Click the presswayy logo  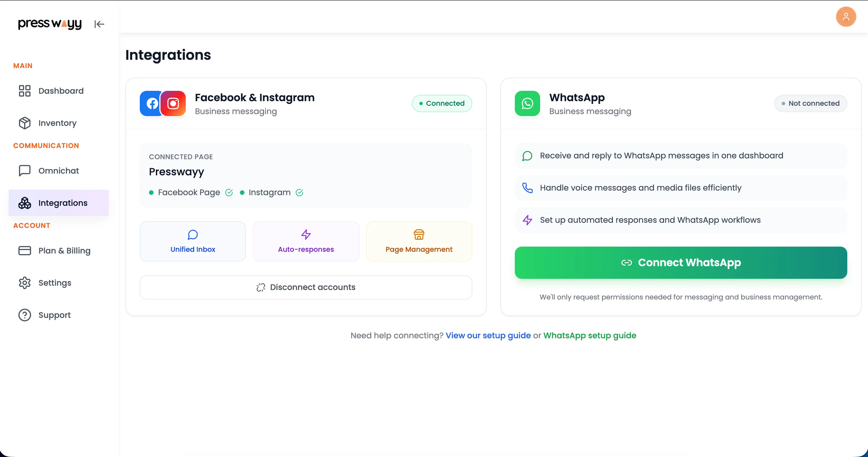coord(50,24)
